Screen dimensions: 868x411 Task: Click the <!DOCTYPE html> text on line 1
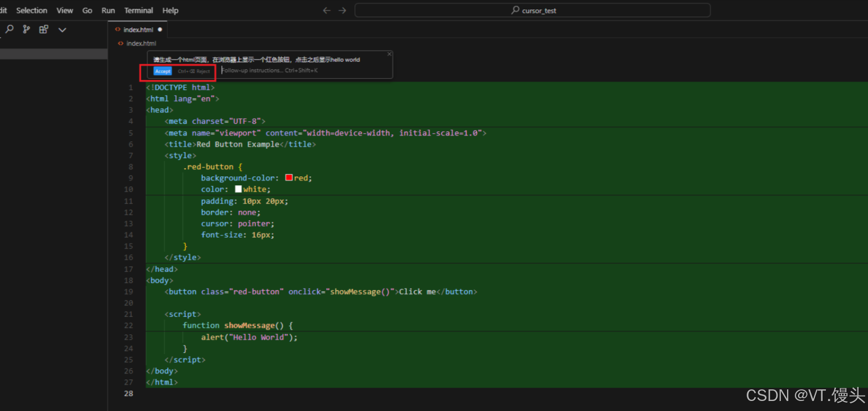coord(180,88)
